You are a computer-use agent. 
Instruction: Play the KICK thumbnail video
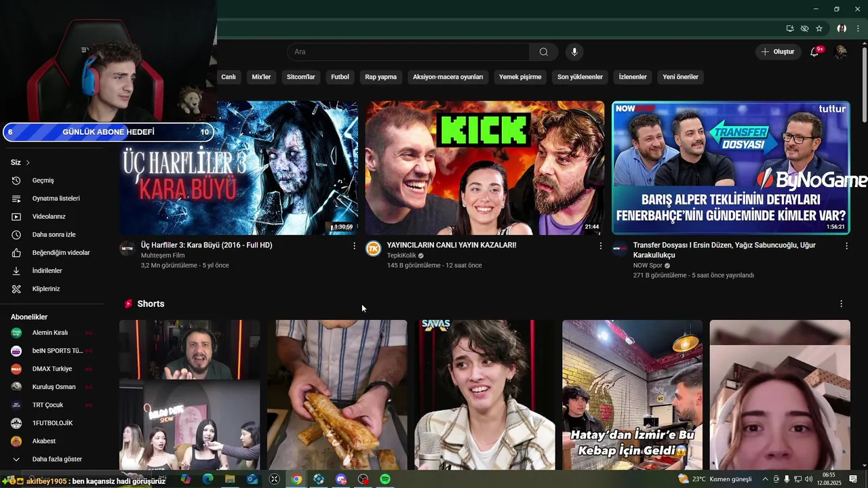(484, 168)
